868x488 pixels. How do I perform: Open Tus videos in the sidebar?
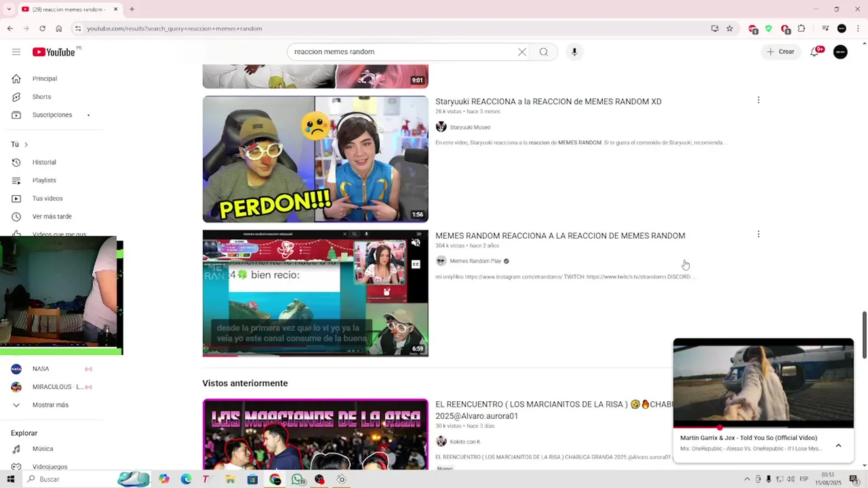(47, 199)
